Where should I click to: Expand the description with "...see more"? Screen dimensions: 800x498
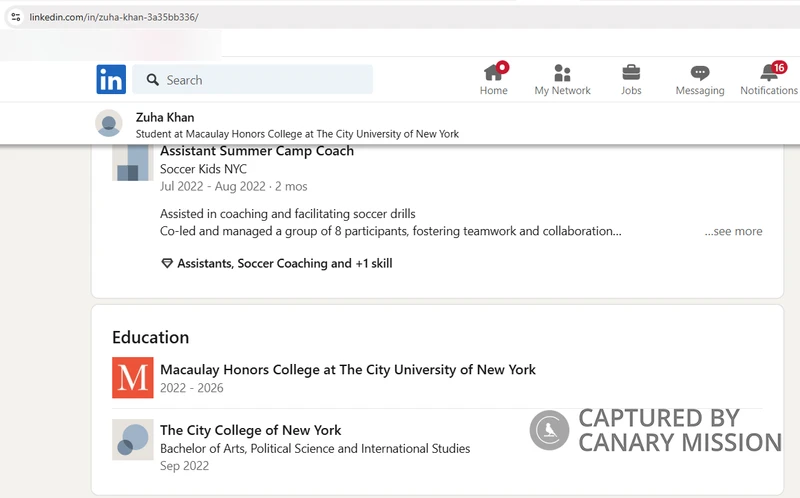(x=733, y=231)
